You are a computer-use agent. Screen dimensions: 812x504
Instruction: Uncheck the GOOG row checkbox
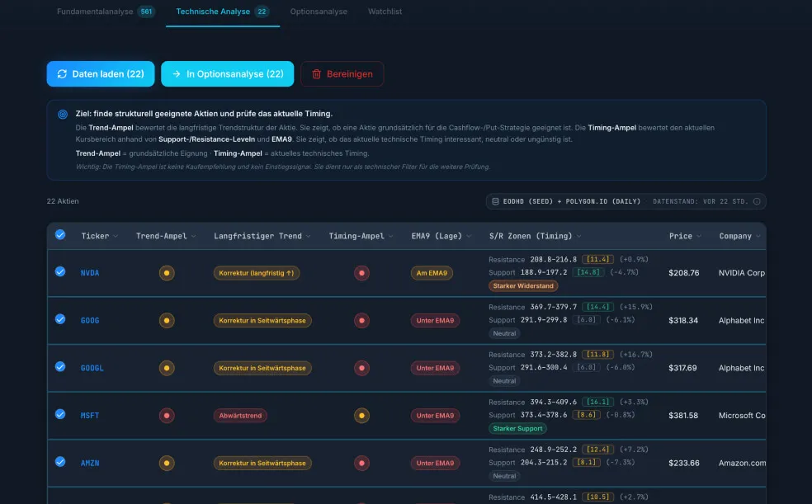coord(60,319)
